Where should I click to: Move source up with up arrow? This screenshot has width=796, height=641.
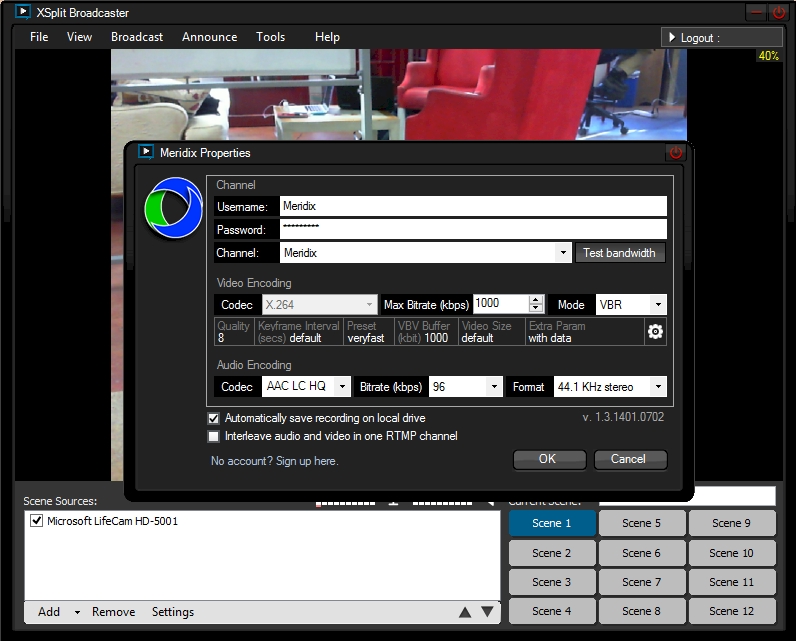[x=465, y=612]
